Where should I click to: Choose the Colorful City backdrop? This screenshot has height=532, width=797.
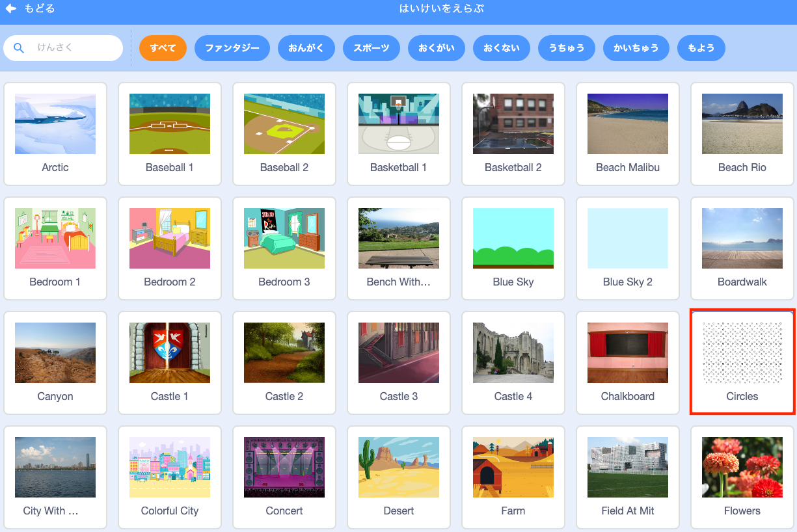(x=170, y=477)
